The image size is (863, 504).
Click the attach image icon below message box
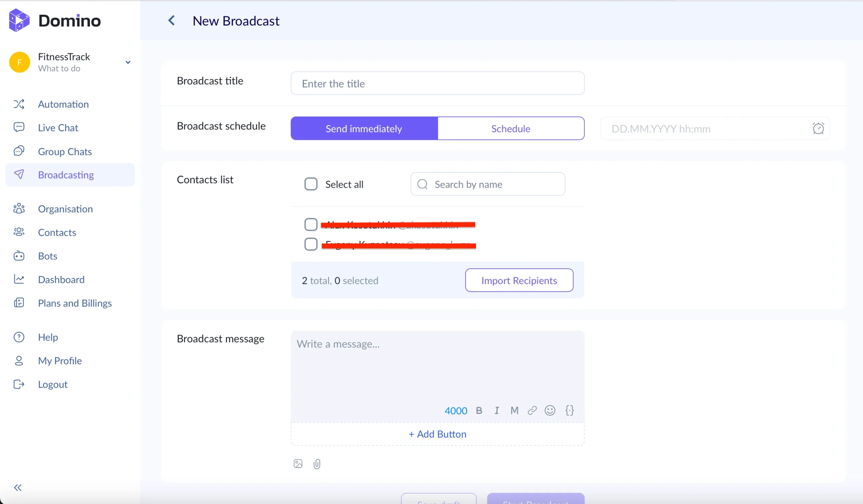click(298, 464)
